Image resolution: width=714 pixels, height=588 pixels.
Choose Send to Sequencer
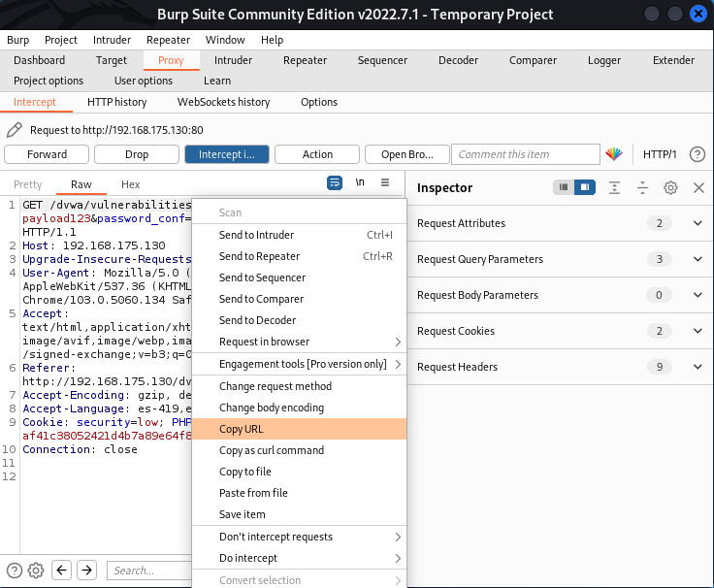(299, 278)
